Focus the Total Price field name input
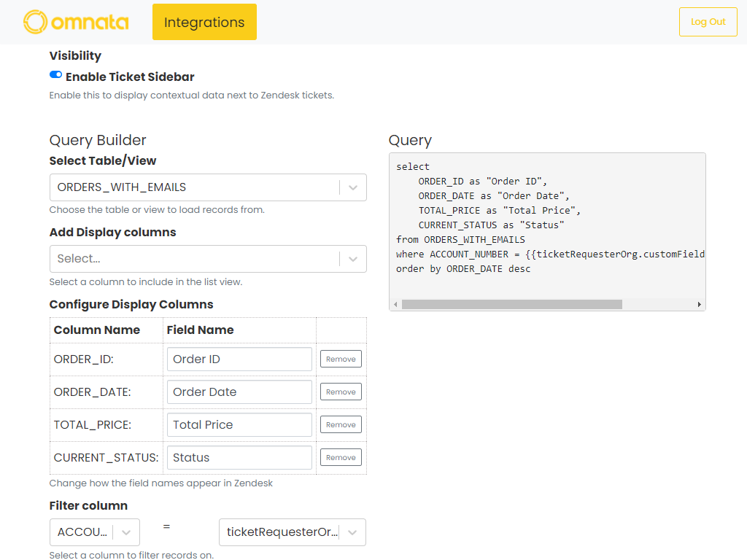This screenshot has width=747, height=560. pyautogui.click(x=239, y=425)
